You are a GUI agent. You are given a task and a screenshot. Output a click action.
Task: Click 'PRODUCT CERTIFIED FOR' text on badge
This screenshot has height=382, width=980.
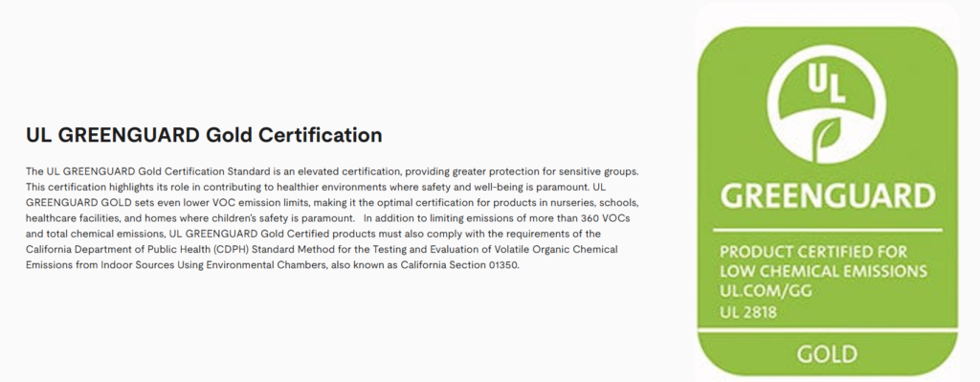(813, 252)
